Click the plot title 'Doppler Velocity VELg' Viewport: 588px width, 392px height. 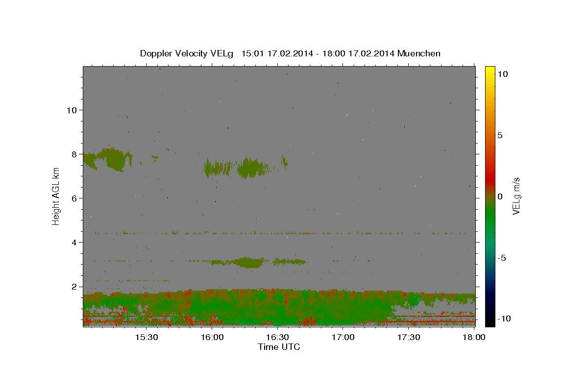pyautogui.click(x=188, y=53)
